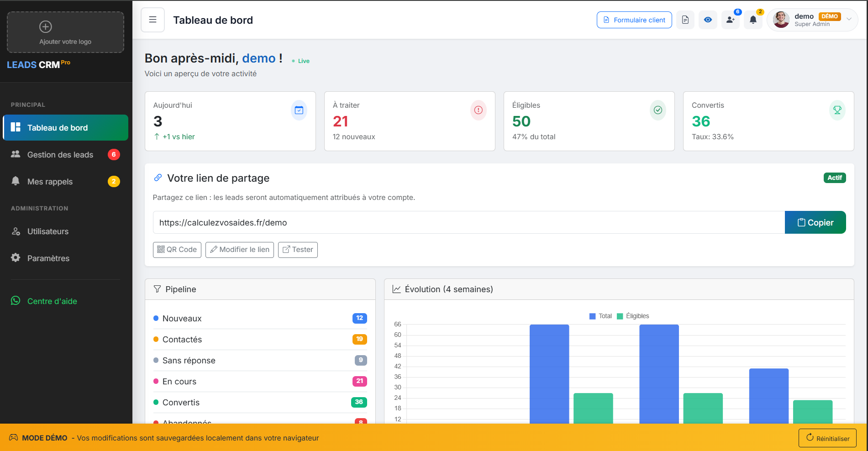The image size is (868, 451).
Task: Click the add user icon in header
Action: click(x=730, y=20)
